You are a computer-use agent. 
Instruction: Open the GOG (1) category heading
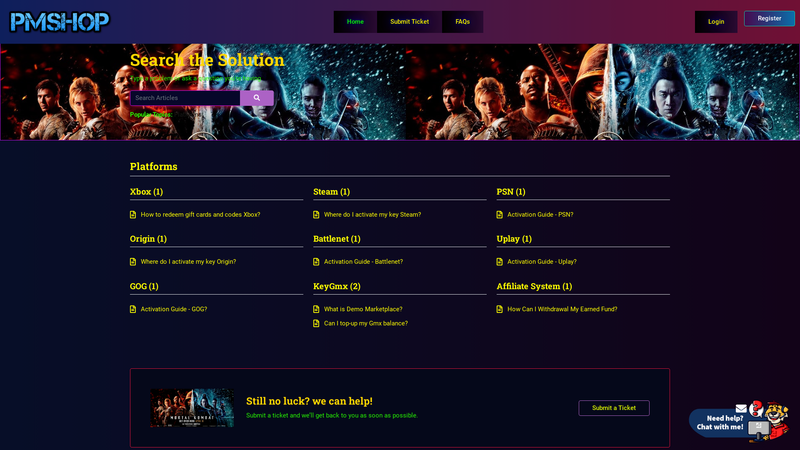[144, 286]
